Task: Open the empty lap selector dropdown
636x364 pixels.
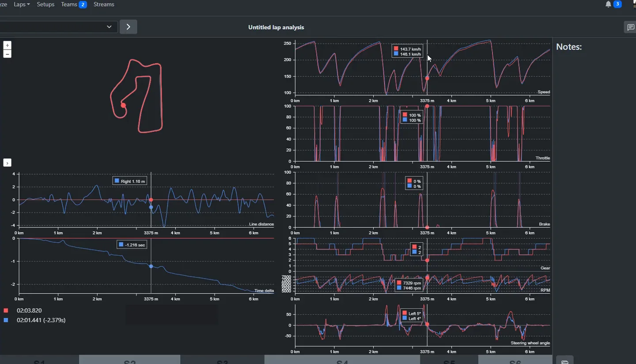Action: (x=58, y=27)
